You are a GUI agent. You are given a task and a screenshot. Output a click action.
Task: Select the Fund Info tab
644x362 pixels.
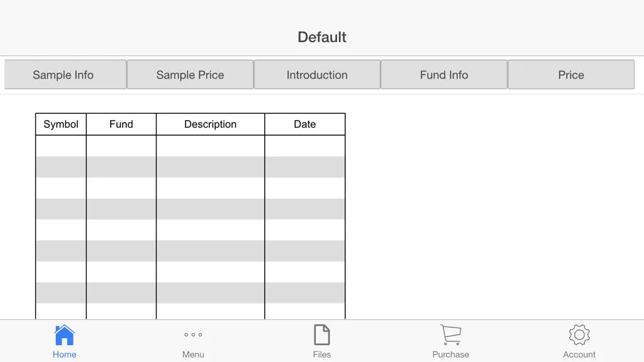coord(444,75)
